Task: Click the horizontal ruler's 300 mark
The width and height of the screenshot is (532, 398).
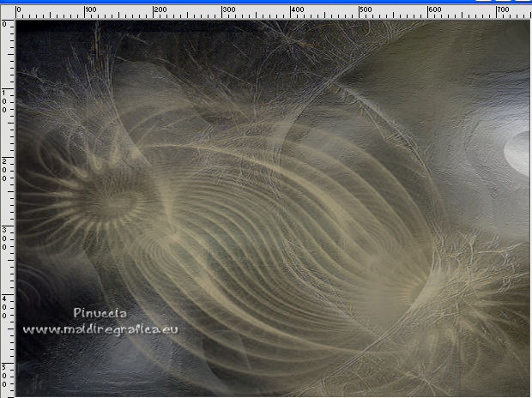Action: pos(229,9)
